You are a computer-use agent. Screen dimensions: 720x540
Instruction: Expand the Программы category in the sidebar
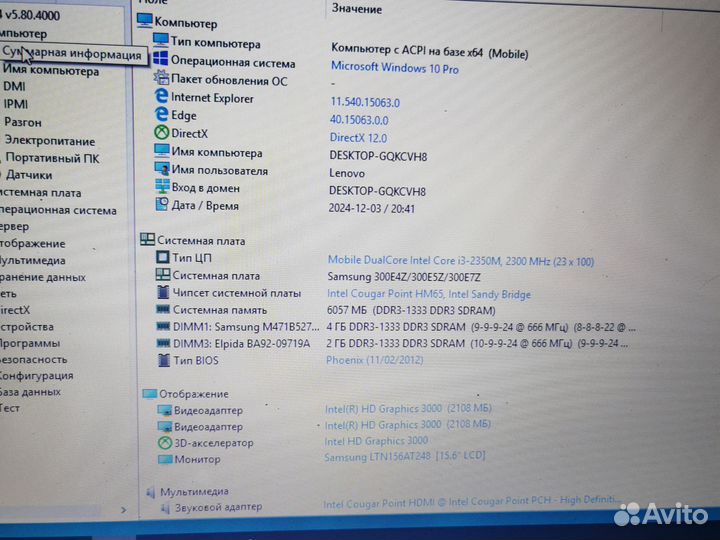[30, 343]
